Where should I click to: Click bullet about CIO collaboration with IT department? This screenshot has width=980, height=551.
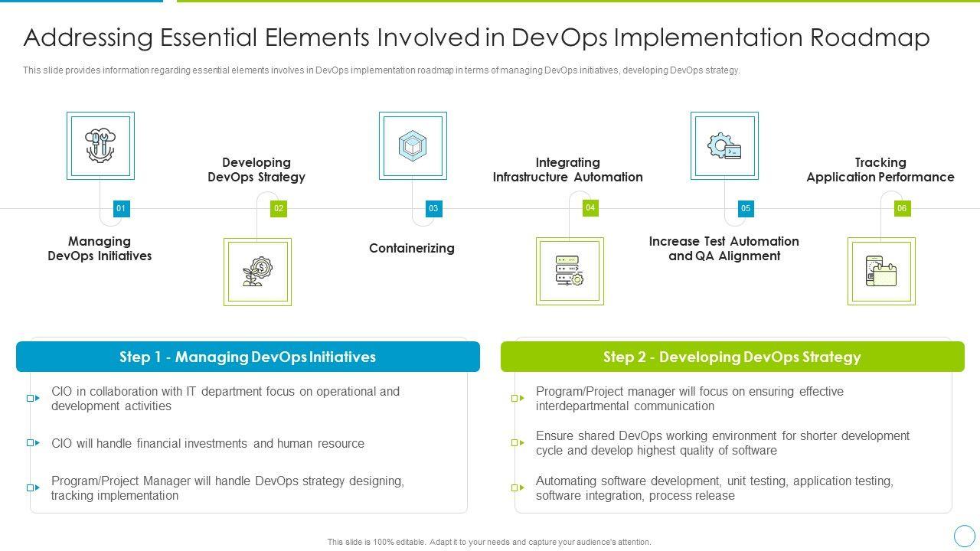[x=226, y=399]
